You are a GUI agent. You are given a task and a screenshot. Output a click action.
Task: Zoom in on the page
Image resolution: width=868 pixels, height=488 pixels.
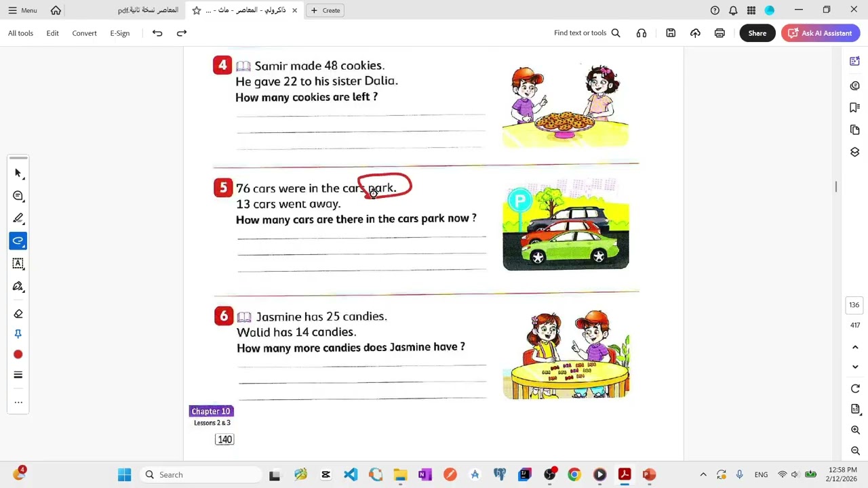855,430
